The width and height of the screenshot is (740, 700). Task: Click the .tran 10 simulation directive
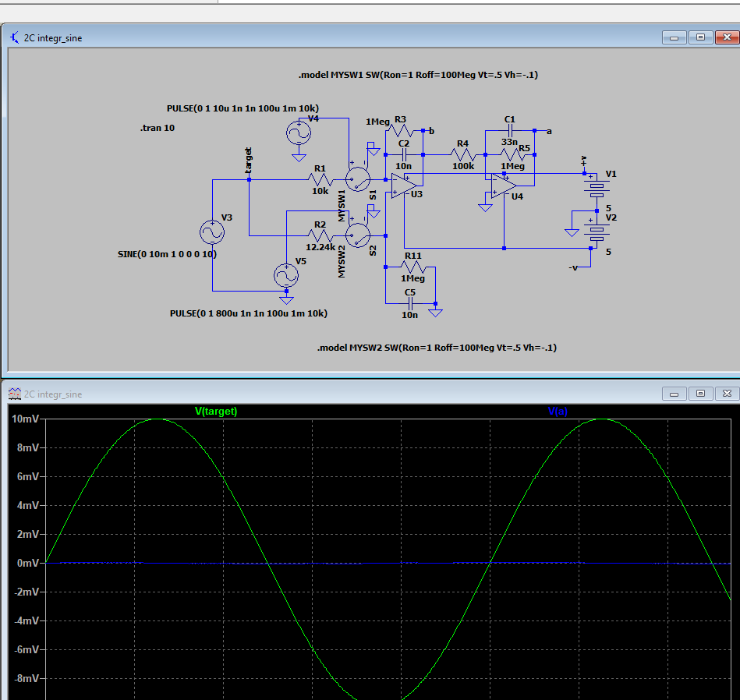157,128
